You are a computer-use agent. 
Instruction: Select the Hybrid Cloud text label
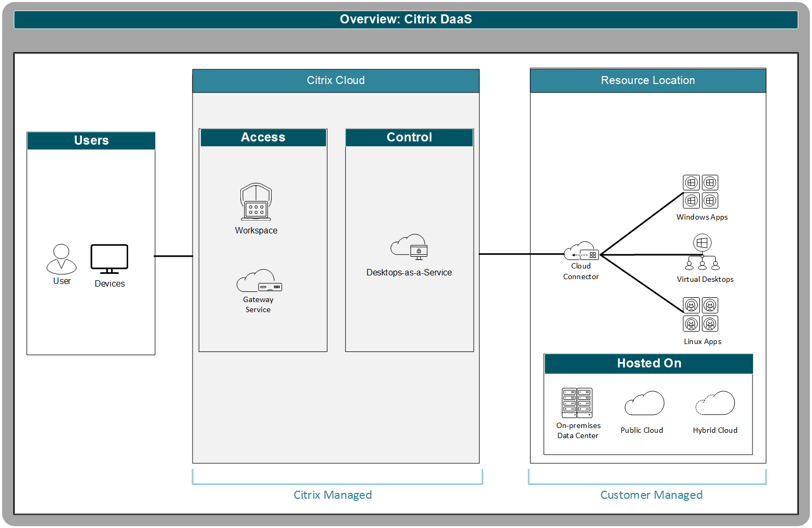tap(715, 431)
